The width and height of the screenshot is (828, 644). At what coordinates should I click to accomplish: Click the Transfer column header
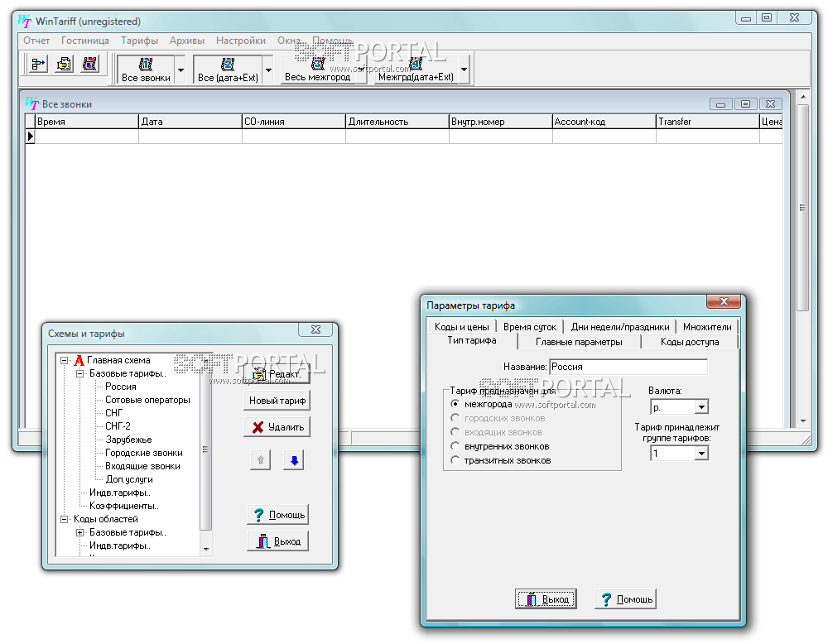point(708,122)
